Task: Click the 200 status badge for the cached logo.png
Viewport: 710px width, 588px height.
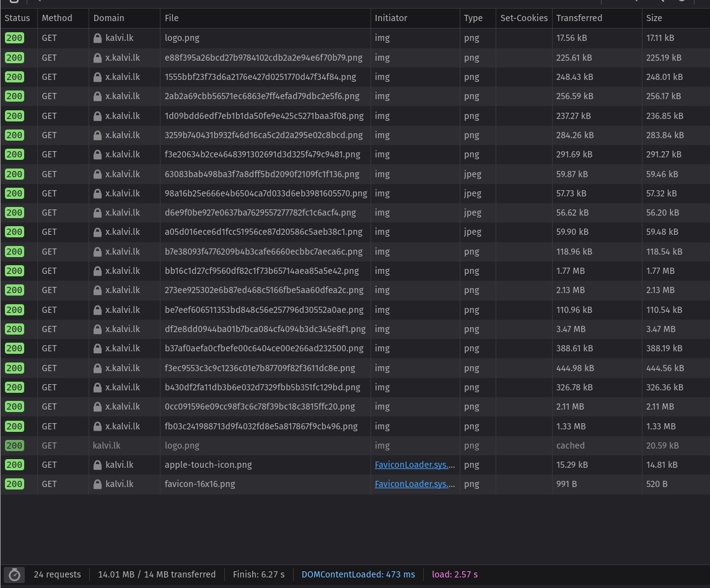Action: click(x=14, y=445)
